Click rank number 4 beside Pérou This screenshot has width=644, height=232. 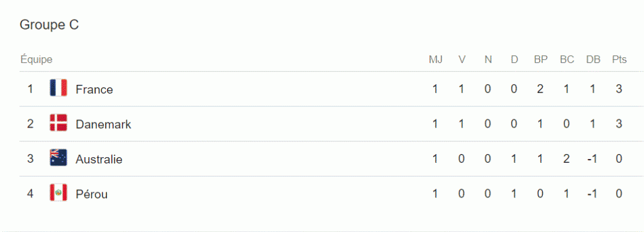(x=30, y=194)
